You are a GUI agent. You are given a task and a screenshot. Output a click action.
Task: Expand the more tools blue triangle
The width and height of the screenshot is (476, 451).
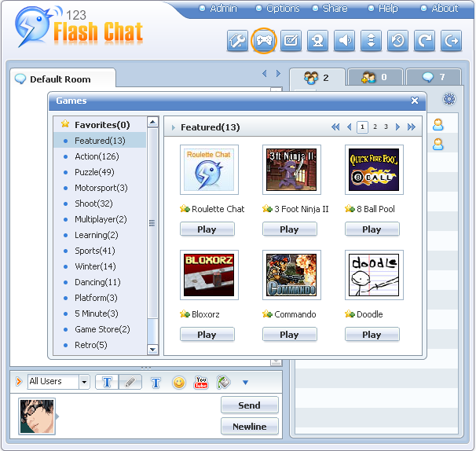pyautogui.click(x=245, y=383)
